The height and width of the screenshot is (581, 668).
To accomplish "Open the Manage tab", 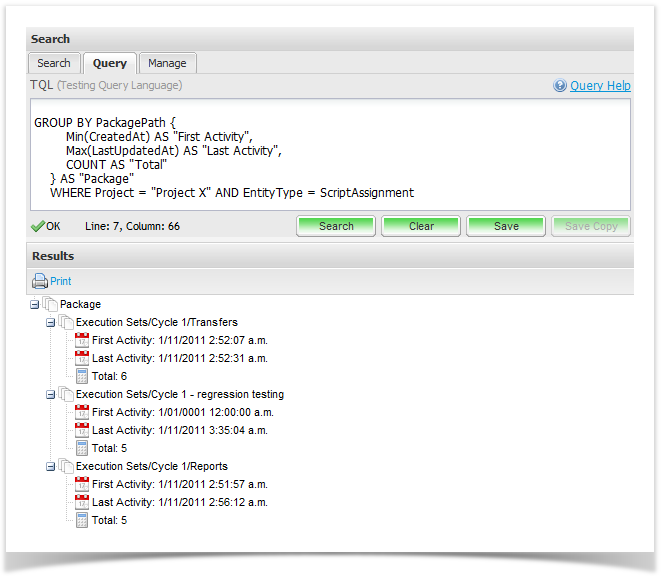I will 167,63.
